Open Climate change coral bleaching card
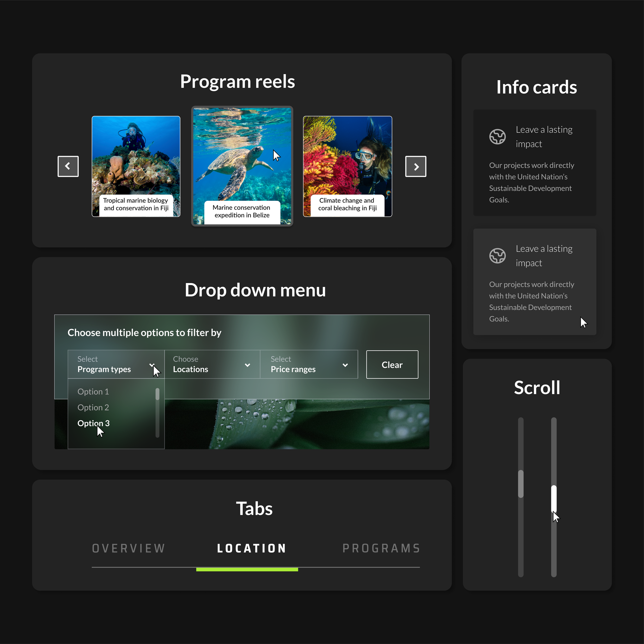This screenshot has height=644, width=644. [347, 166]
